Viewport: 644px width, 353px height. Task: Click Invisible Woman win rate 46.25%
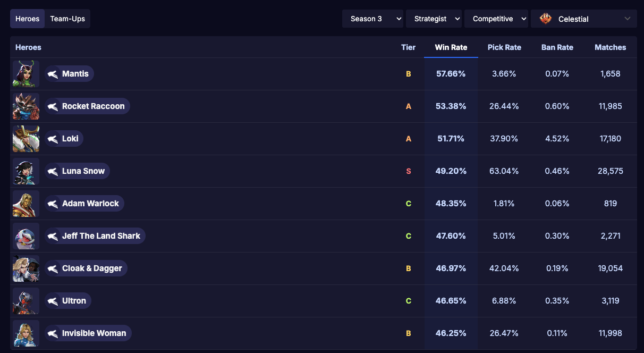pos(451,333)
